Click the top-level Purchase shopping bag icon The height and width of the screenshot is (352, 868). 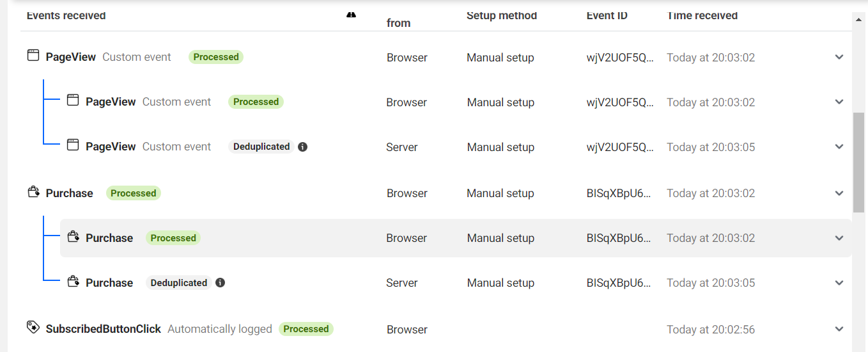coord(33,192)
